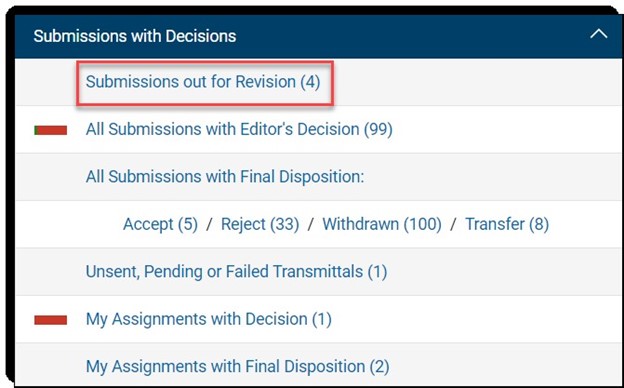624x388 pixels.
Task: Open the Withdrawn (100) list
Action: tap(382, 224)
